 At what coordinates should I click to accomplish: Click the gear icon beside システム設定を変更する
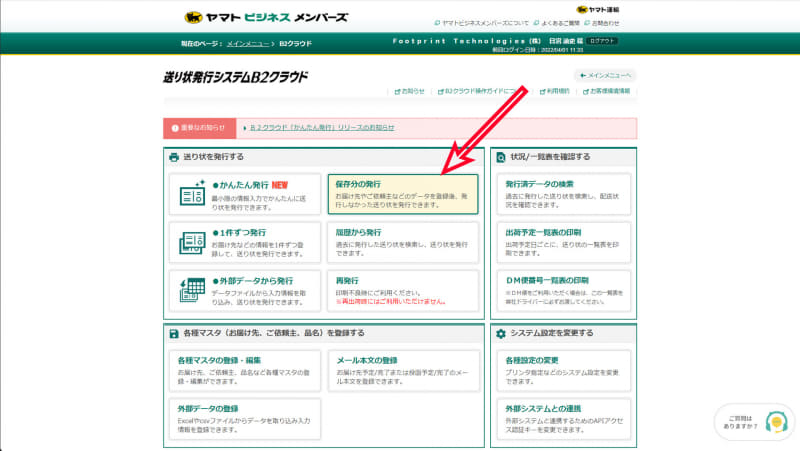pyautogui.click(x=501, y=334)
